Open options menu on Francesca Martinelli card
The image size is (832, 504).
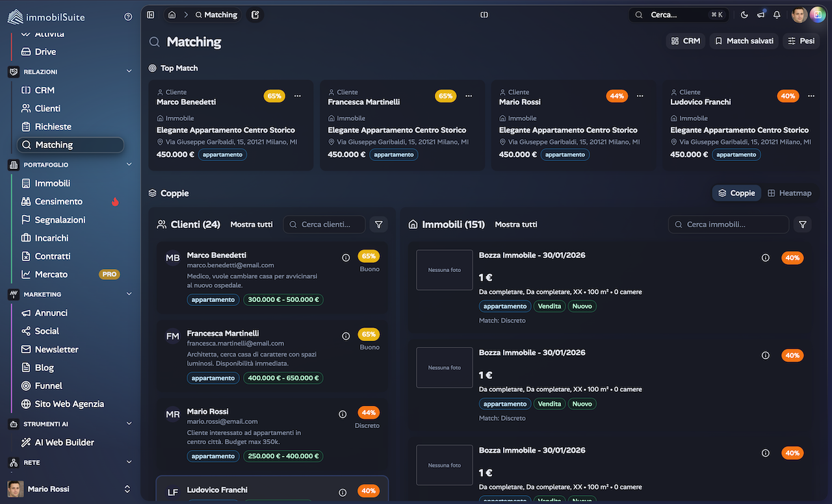click(x=469, y=96)
